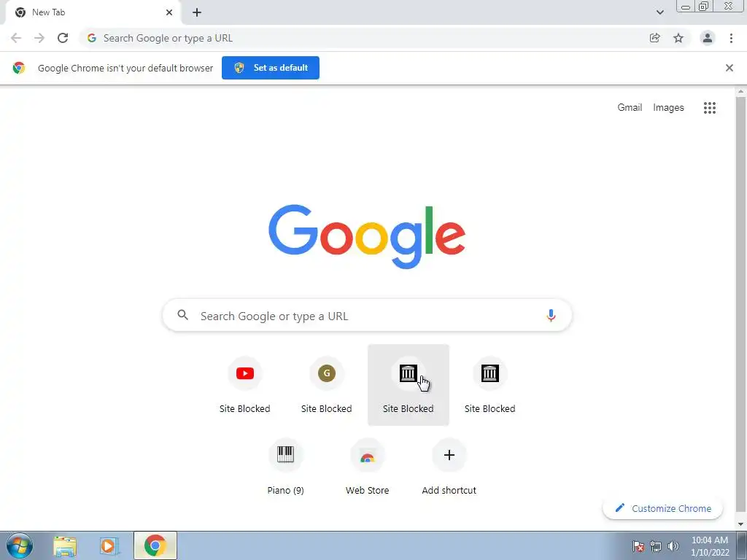Open the Web Store shortcut
Viewport: 747px width, 560px height.
(368, 467)
